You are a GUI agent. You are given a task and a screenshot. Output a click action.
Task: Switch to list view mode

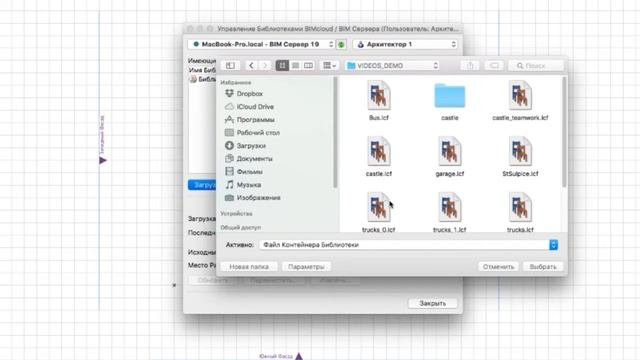(295, 65)
